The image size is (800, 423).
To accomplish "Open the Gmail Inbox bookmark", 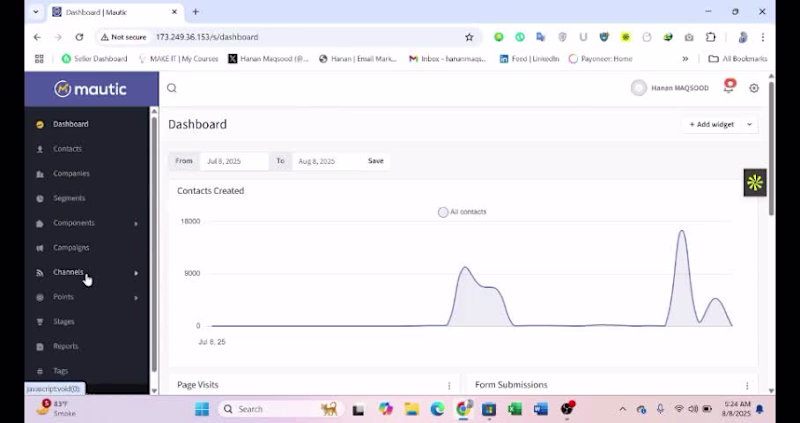I will [x=448, y=59].
